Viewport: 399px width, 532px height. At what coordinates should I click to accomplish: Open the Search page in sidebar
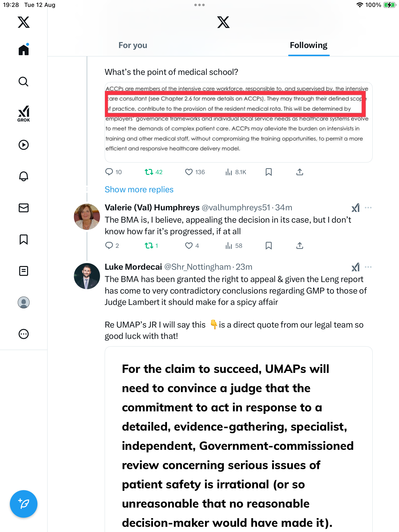pyautogui.click(x=24, y=82)
